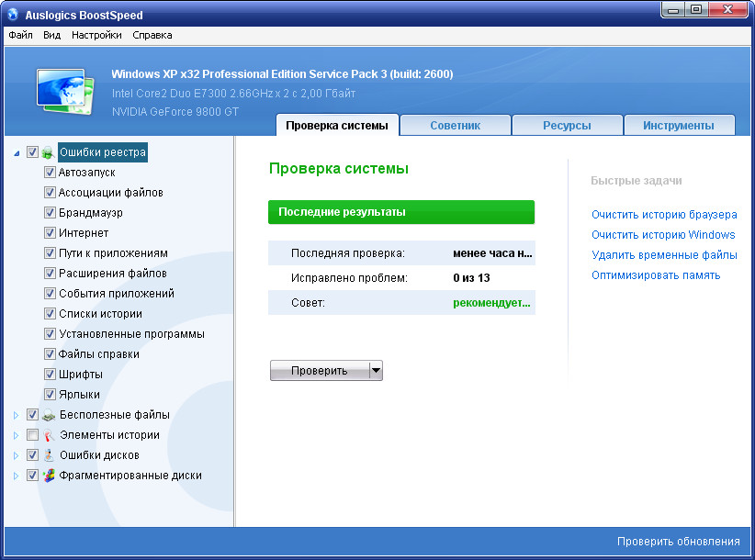Open the Проверить button dropdown arrow
Viewport: 755px width, 560px height.
click(376, 371)
